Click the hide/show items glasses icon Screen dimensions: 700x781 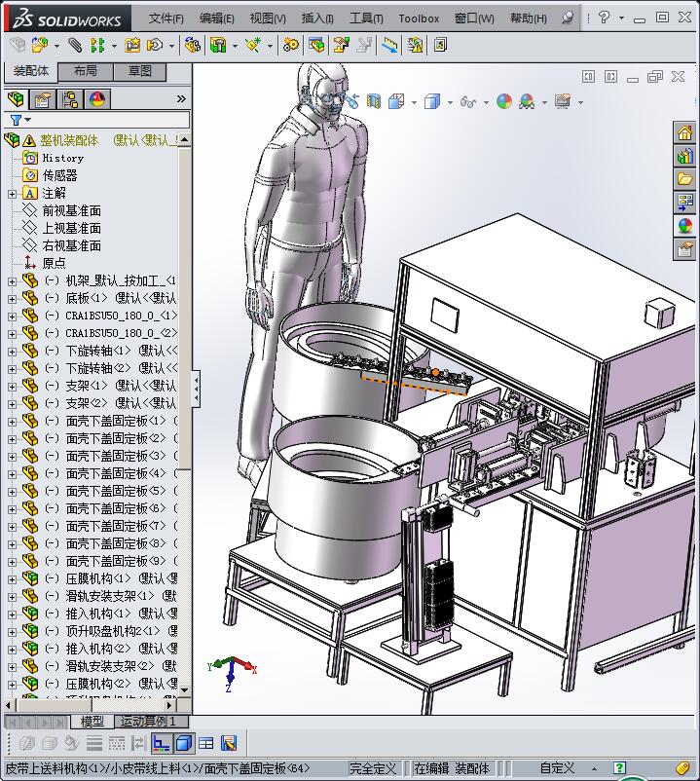click(x=467, y=101)
